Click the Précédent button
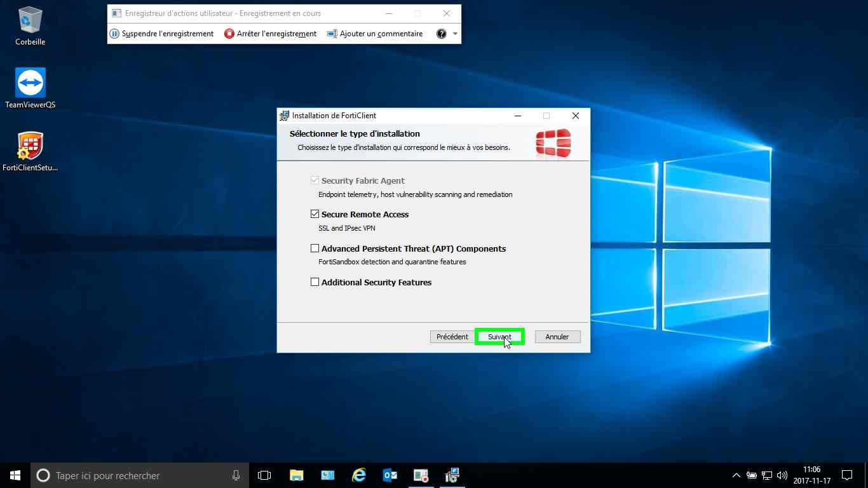 click(x=452, y=337)
